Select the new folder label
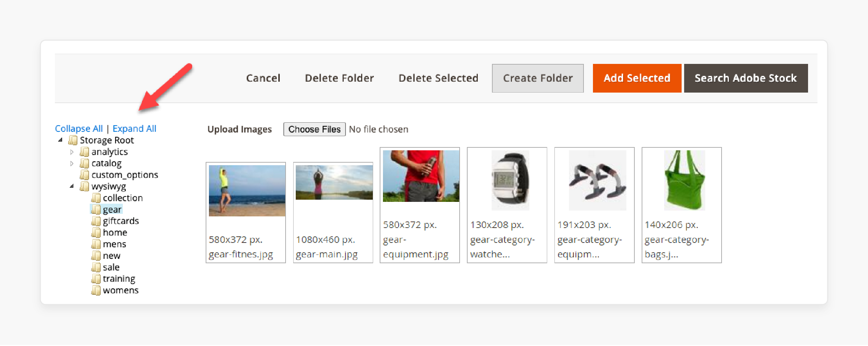This screenshot has height=346, width=868. [112, 256]
